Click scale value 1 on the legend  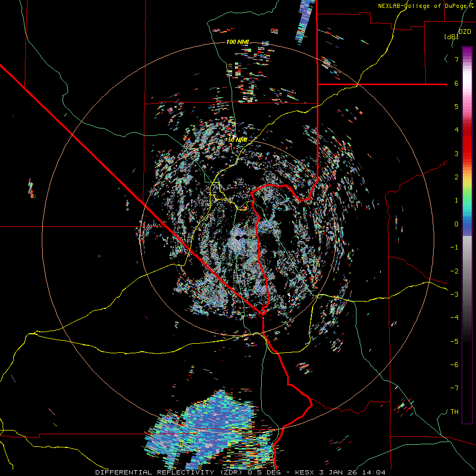(456, 200)
